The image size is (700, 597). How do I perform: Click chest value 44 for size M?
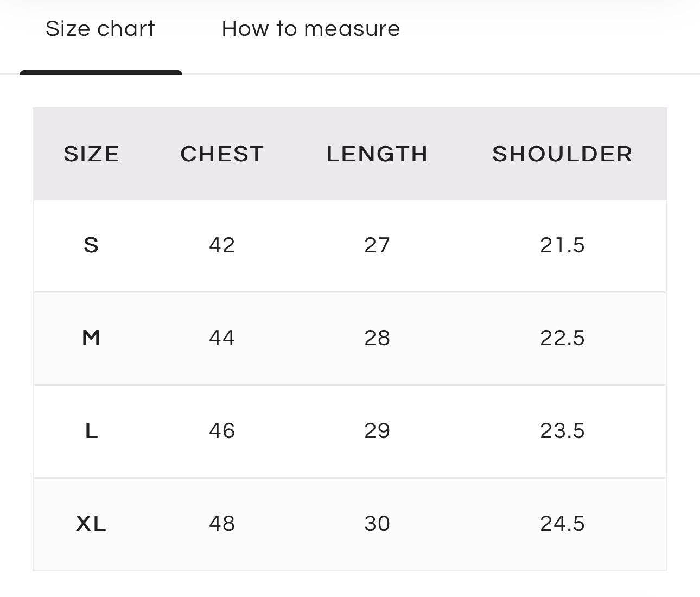coord(222,338)
